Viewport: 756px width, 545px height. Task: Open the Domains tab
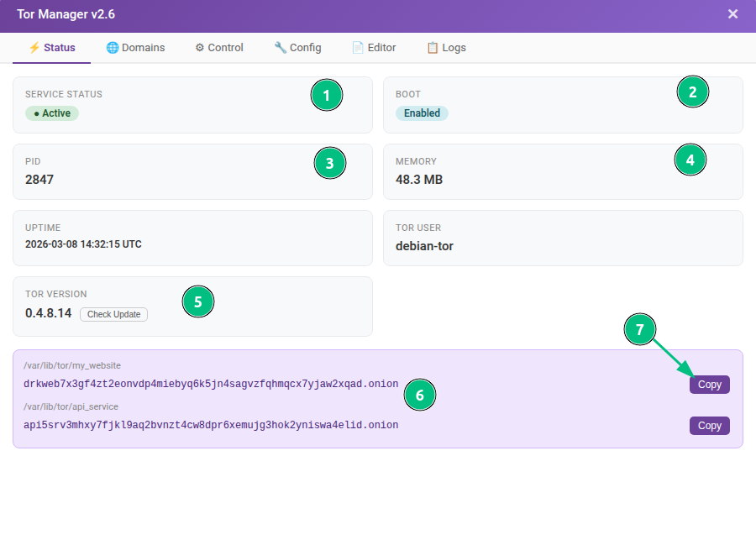coord(135,47)
